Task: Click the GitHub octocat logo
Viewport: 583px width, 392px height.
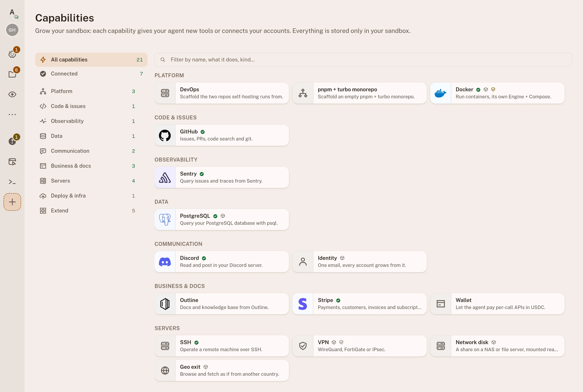Action: [x=165, y=135]
